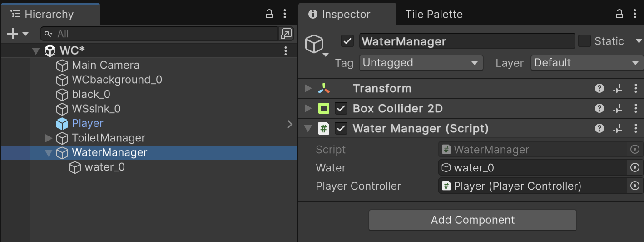This screenshot has width=644, height=242.
Task: Click object picker for Water field
Action: point(635,168)
